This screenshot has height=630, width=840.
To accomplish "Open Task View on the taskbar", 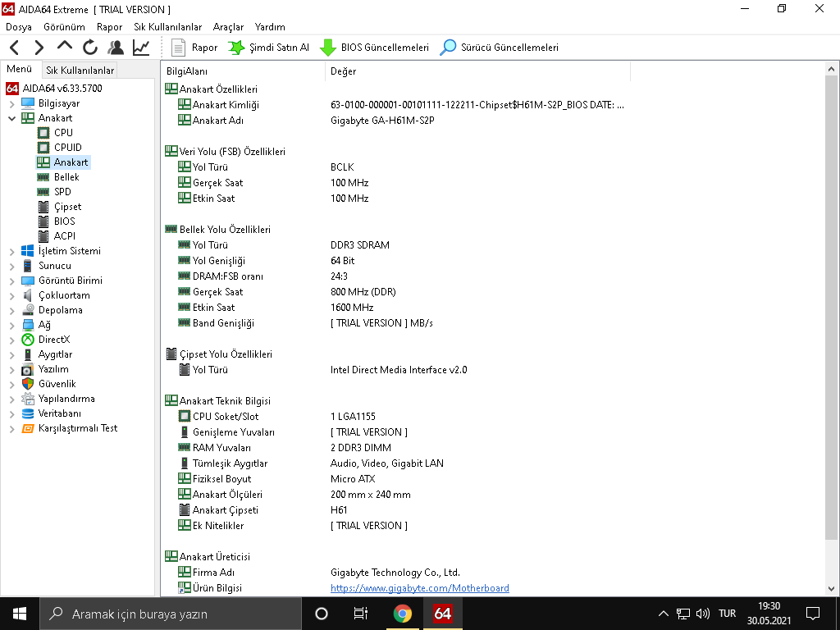I will pos(361,614).
